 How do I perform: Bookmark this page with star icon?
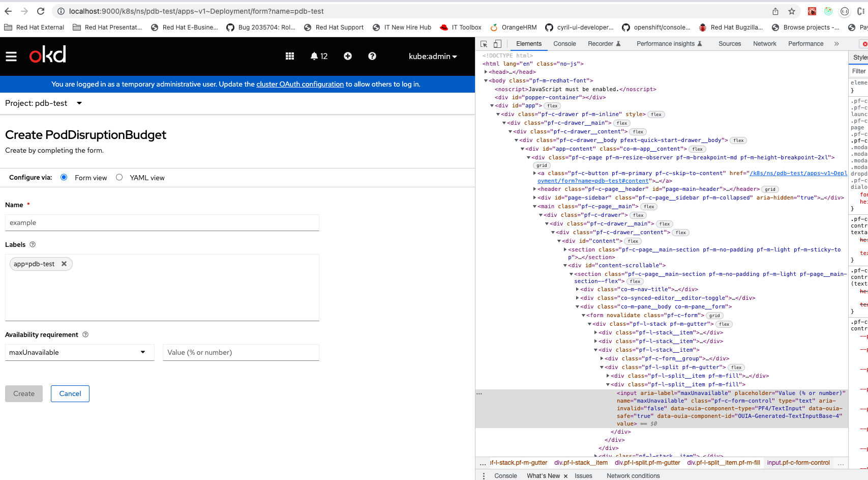[x=792, y=11]
